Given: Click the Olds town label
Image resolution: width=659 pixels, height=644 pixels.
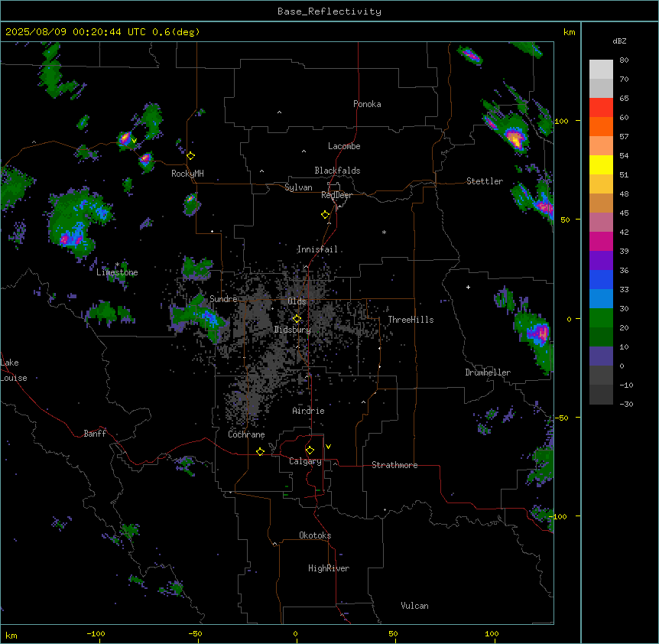Looking at the screenshot, I should [x=297, y=301].
